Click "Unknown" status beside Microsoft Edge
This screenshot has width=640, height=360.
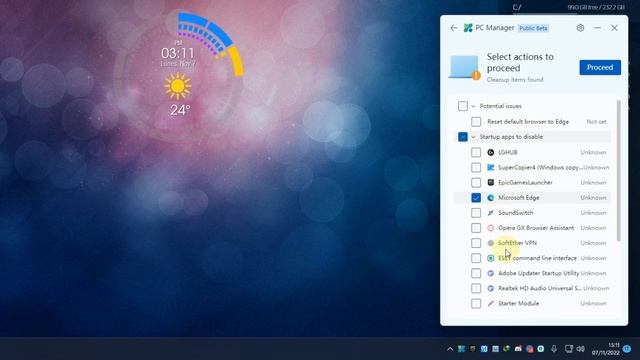click(593, 198)
